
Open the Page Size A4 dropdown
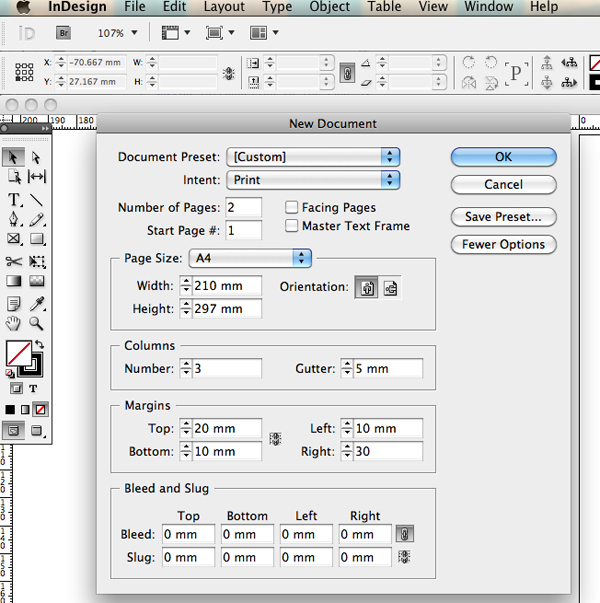tap(250, 258)
